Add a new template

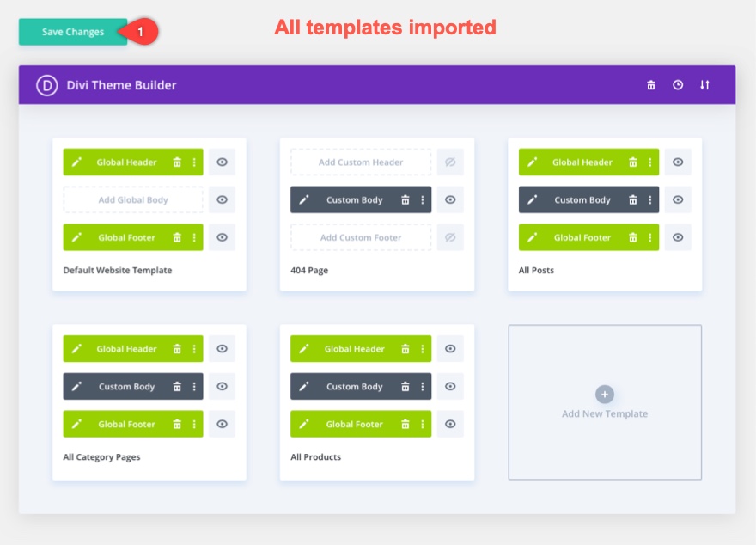pos(605,402)
